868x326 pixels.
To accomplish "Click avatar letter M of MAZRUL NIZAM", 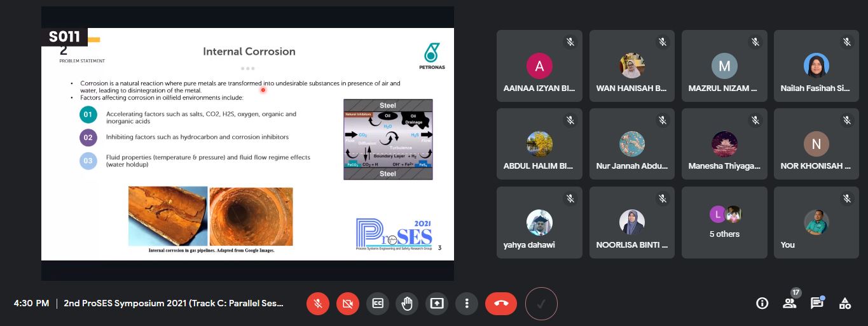I will (724, 66).
